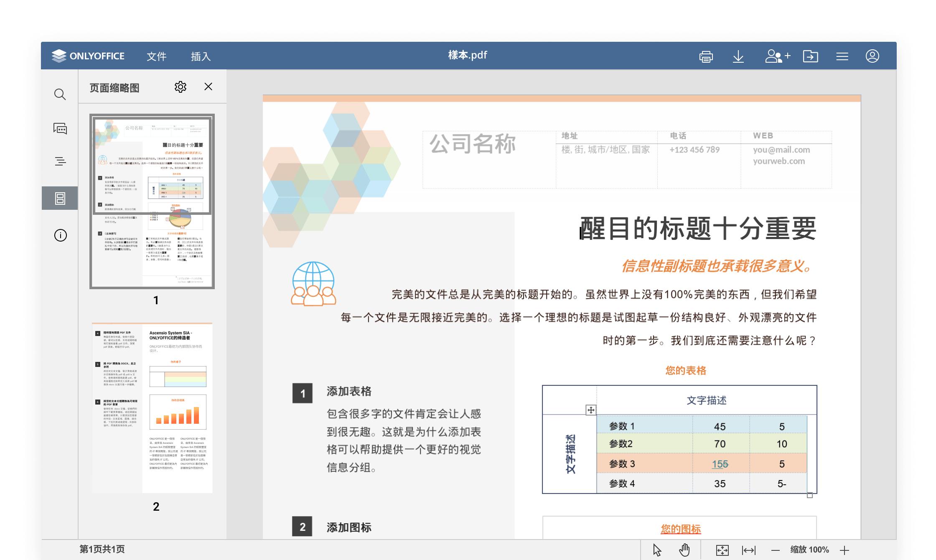
Task: Download the document
Action: click(x=738, y=56)
